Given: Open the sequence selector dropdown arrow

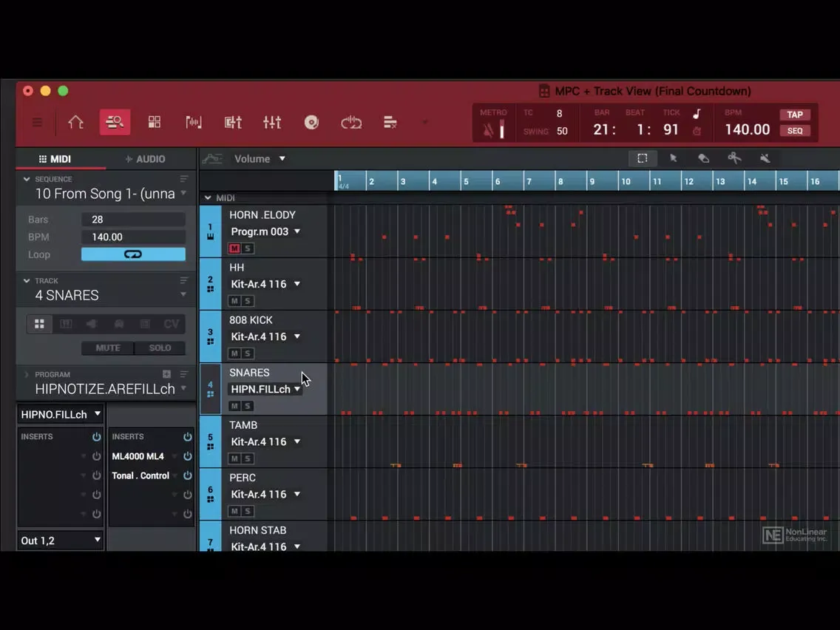Looking at the screenshot, I should pyautogui.click(x=183, y=193).
